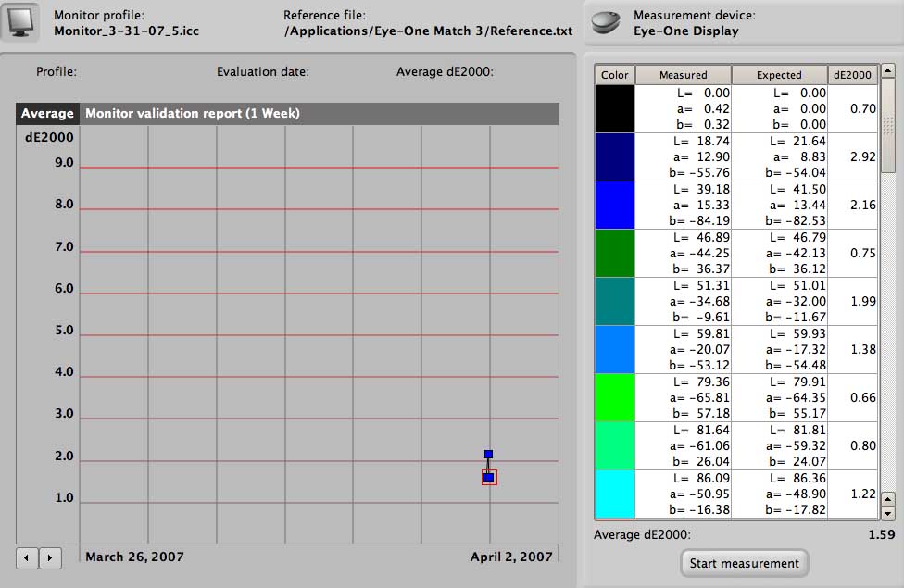
Task: Click expected value L= 21.64
Action: tap(797, 142)
